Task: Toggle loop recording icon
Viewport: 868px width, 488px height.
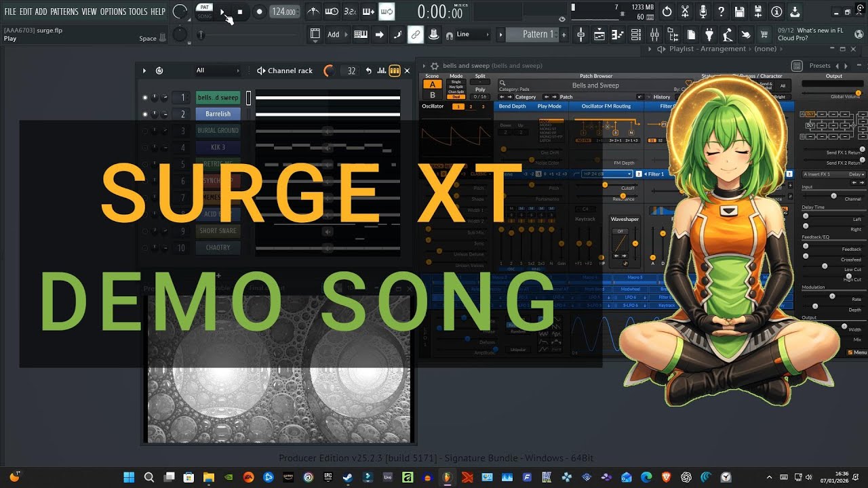Action: [x=387, y=12]
